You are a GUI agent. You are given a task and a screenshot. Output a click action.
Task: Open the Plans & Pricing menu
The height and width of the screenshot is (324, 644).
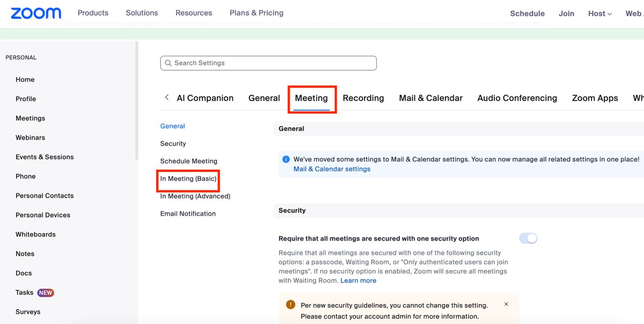(x=256, y=12)
